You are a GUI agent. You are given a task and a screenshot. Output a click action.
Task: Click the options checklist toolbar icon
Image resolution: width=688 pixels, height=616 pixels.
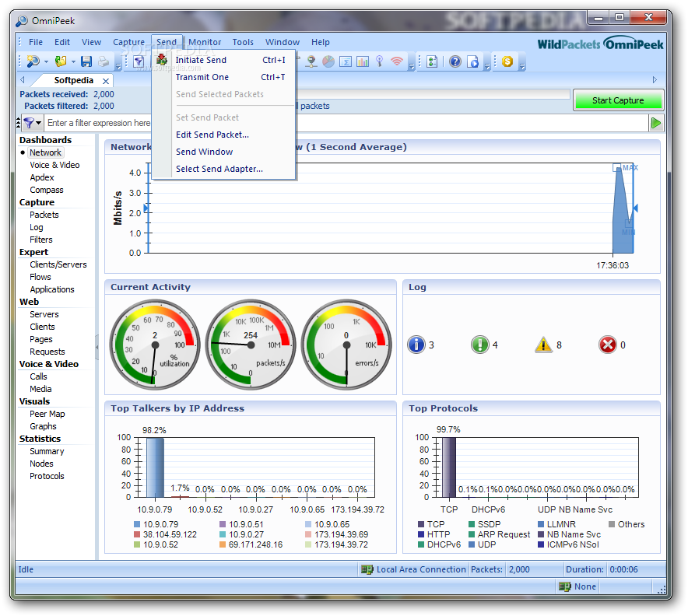click(x=432, y=61)
